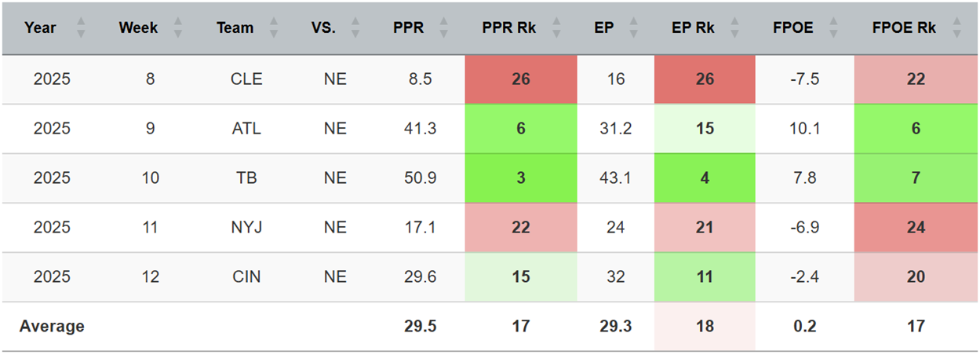Select the red FPOE Rk 24 cell
This screenshot has height=355, width=980.
pyautogui.click(x=915, y=227)
